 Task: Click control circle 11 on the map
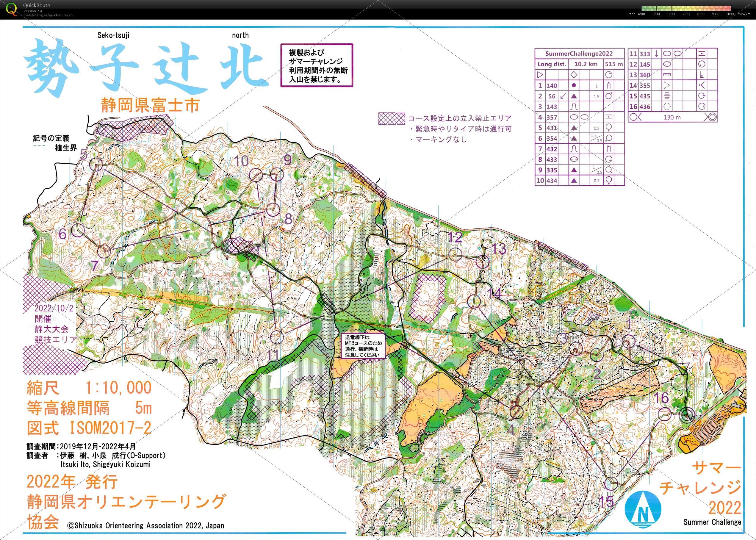click(x=276, y=337)
